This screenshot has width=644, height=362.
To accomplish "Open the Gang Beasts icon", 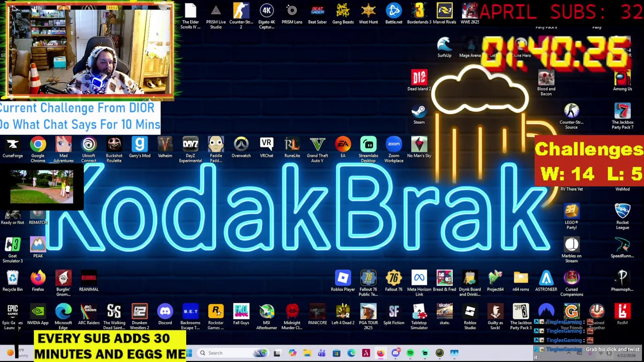I will tap(343, 14).
